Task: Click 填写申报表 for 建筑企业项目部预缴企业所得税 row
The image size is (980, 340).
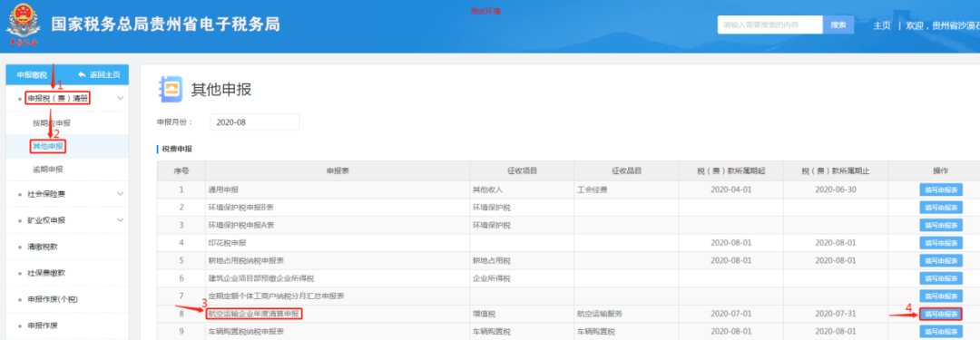Action: point(941,278)
